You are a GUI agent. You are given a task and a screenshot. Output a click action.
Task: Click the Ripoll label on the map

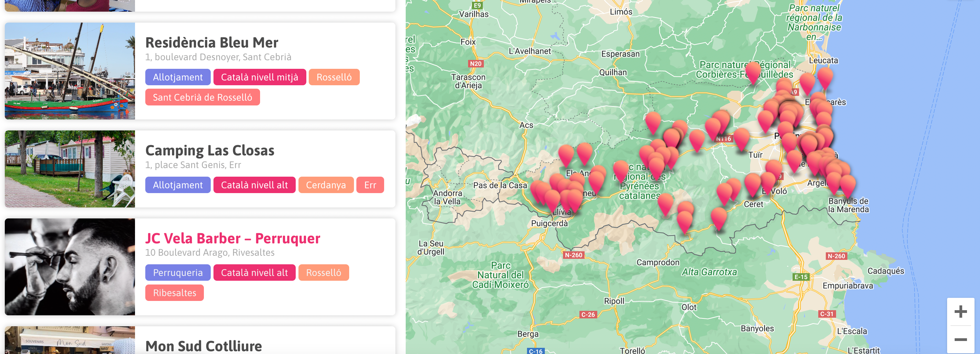point(614,301)
